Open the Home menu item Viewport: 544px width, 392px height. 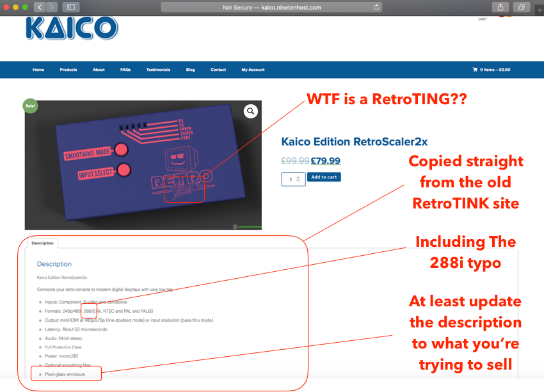(38, 70)
